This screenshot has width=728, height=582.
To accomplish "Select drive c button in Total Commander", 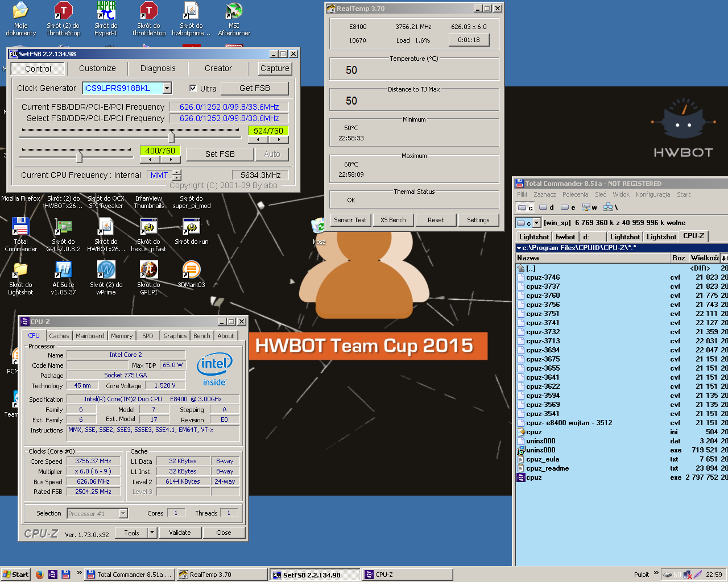I will [x=525, y=207].
